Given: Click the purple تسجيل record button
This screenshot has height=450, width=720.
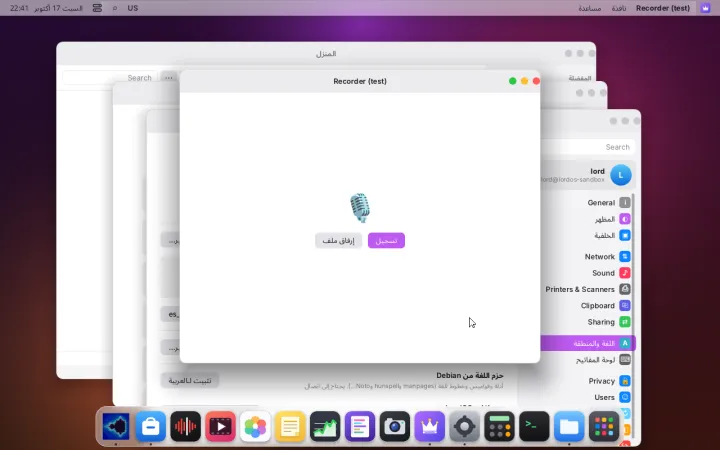Looking at the screenshot, I should point(386,241).
